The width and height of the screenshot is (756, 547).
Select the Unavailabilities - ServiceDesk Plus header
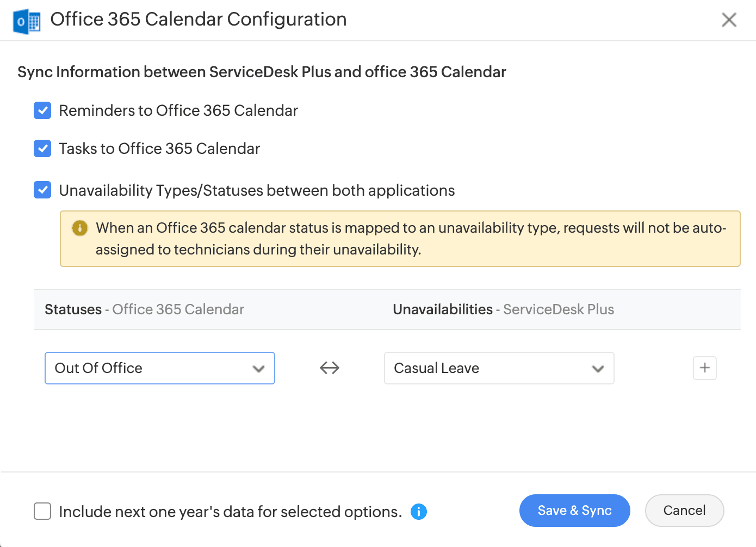[503, 309]
